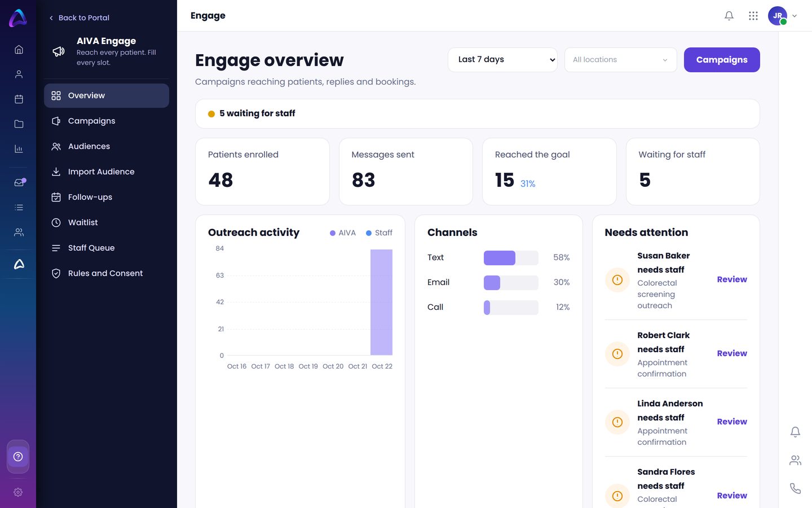Image resolution: width=812 pixels, height=508 pixels.
Task: Click the AIVA logo at top left
Action: tap(18, 17)
